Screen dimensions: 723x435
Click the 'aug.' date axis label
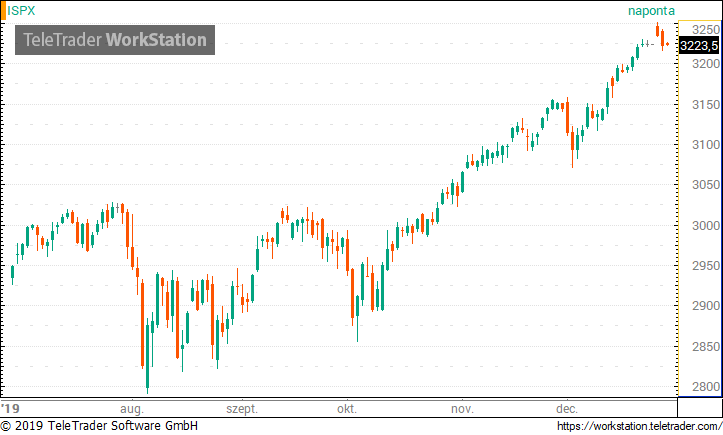point(132,409)
